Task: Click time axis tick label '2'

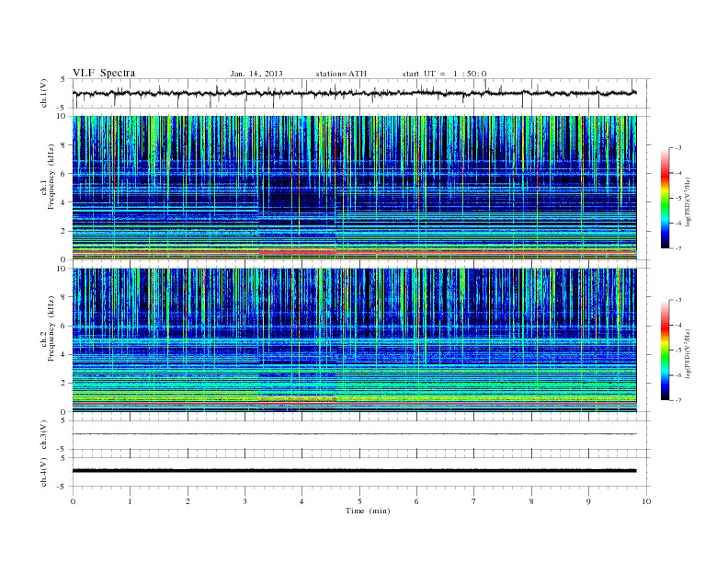Action: 188,501
